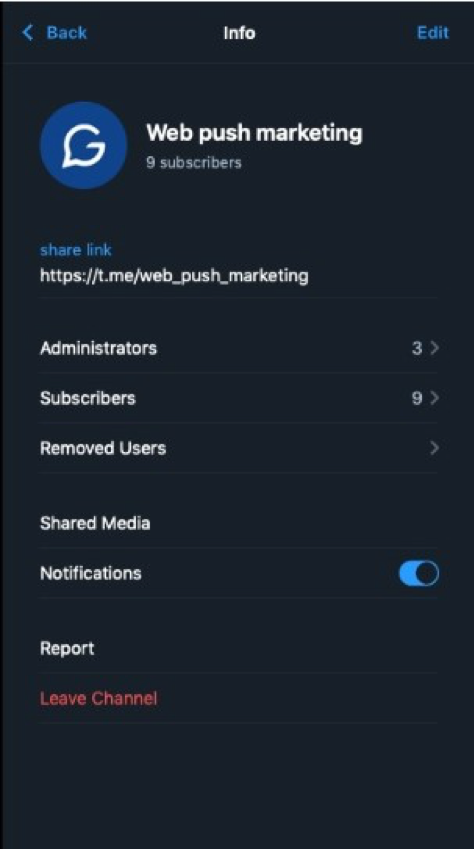Click the 'Web push marketing' channel title
This screenshot has width=474, height=849.
point(255,134)
